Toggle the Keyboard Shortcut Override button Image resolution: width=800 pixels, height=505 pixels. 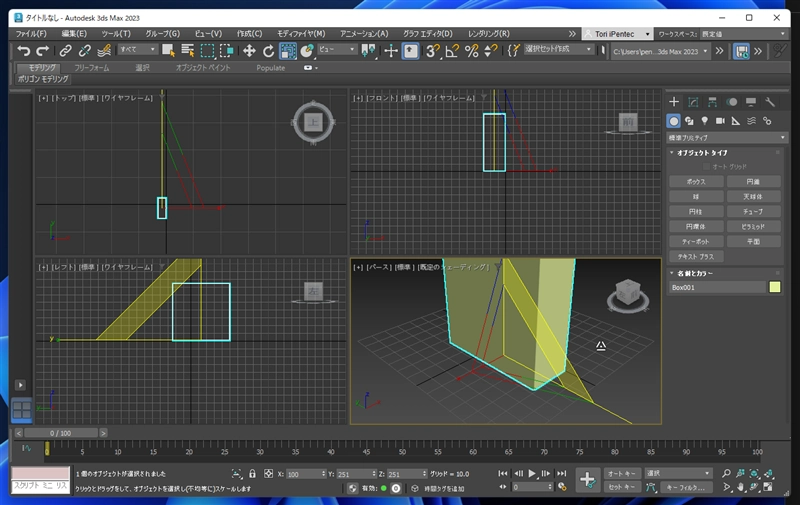coord(411,50)
